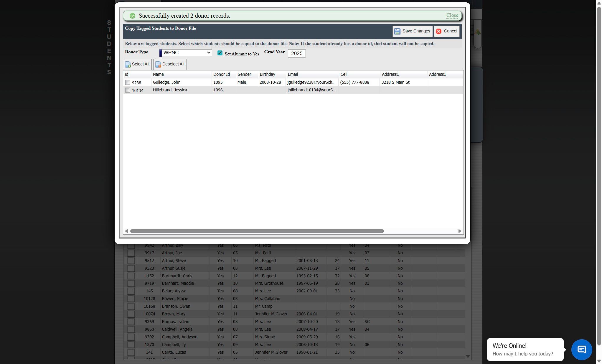The width and height of the screenshot is (602, 364).
Task: Uncheck Set Alumni to Yes checkbox
Action: (220, 53)
